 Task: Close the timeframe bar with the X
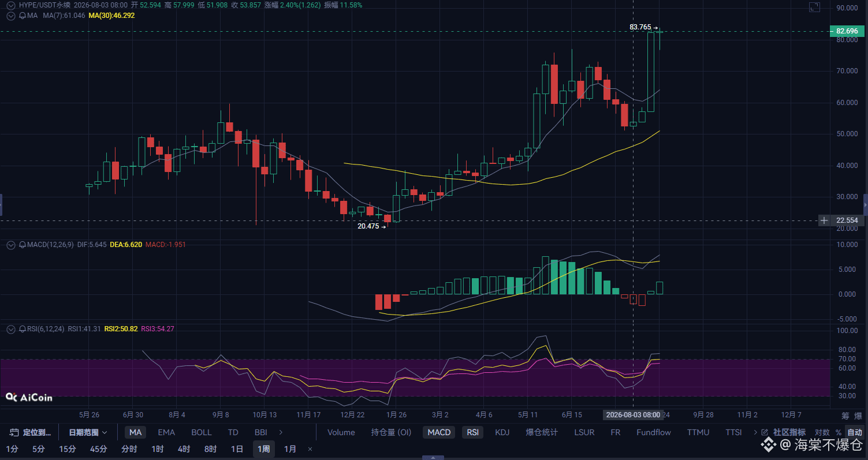pos(310,449)
